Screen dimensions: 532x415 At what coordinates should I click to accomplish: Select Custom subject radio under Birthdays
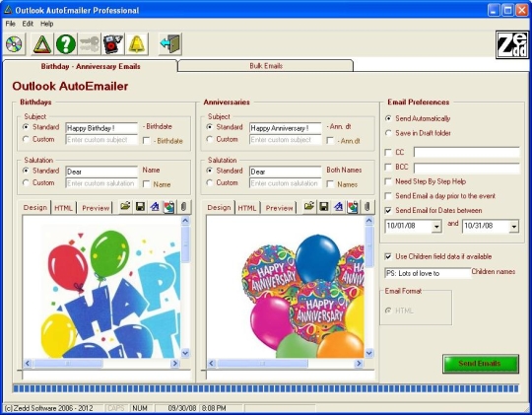(x=26, y=139)
